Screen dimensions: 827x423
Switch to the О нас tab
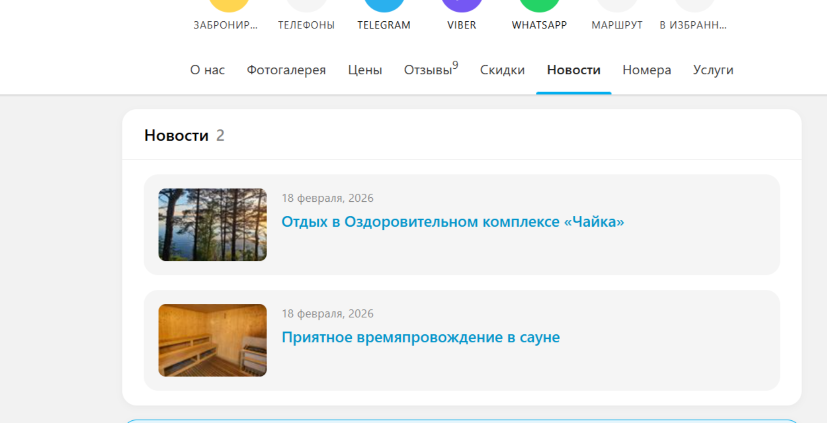click(207, 70)
